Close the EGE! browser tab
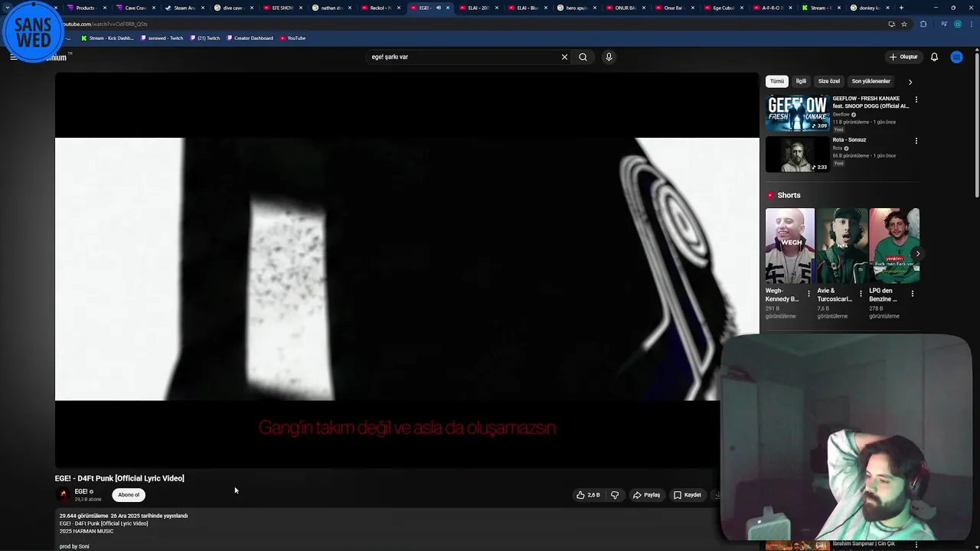The height and width of the screenshot is (551, 980). [x=448, y=8]
